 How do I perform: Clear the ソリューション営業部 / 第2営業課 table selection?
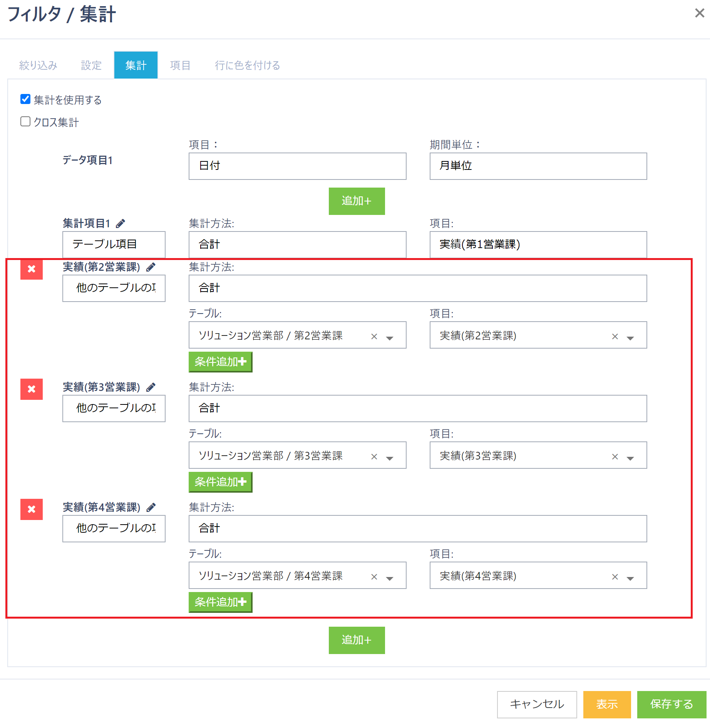point(374,336)
